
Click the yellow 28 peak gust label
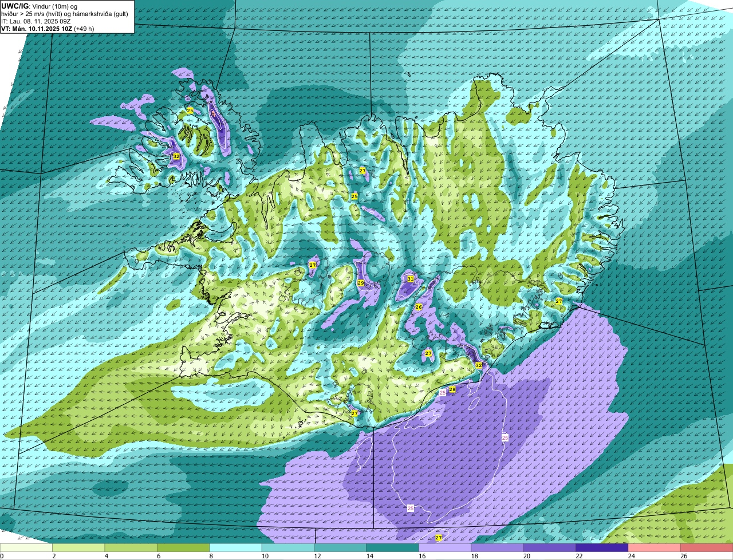point(452,389)
